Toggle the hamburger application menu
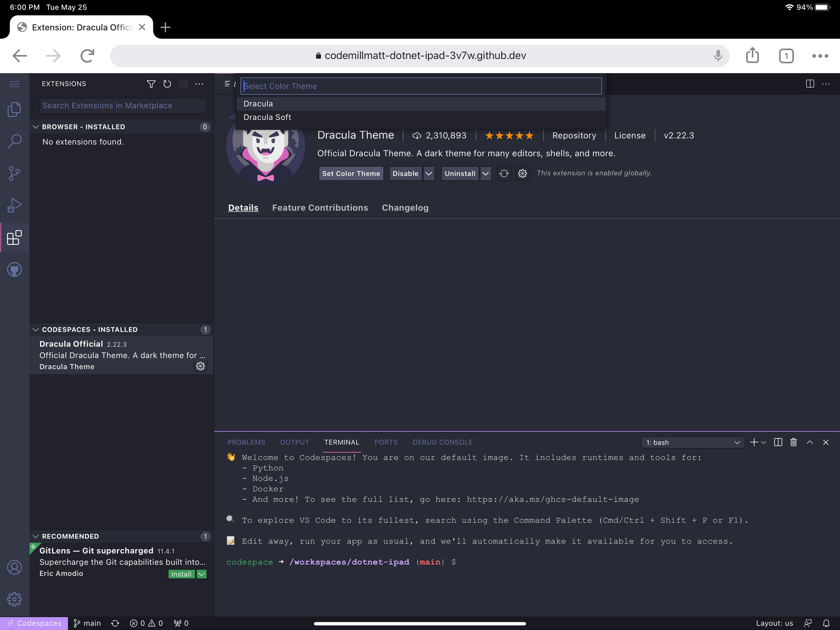This screenshot has height=630, width=840. pos(14,84)
